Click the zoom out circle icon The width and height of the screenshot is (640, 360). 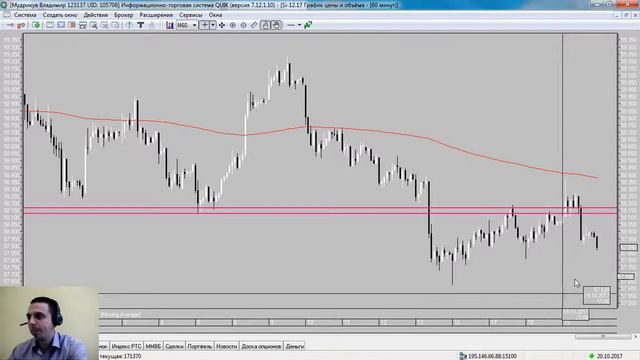coord(244,25)
